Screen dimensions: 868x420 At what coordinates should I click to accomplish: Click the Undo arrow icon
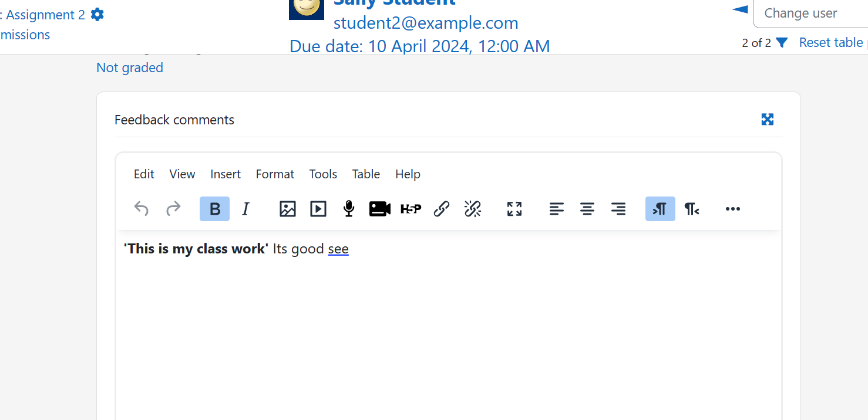[x=142, y=209]
